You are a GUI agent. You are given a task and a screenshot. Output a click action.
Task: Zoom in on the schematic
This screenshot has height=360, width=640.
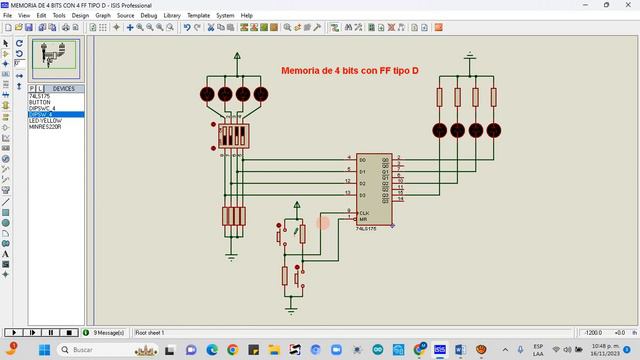click(x=140, y=27)
